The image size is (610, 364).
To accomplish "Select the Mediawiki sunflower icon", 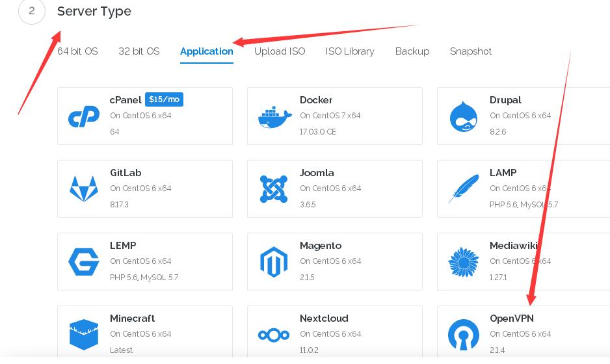I will (x=464, y=262).
